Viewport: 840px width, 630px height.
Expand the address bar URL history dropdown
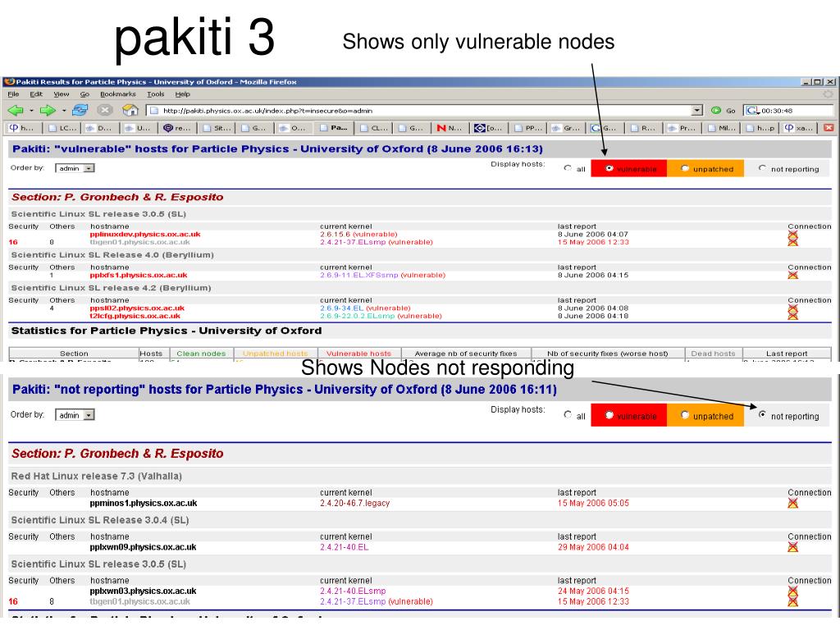pyautogui.click(x=696, y=111)
